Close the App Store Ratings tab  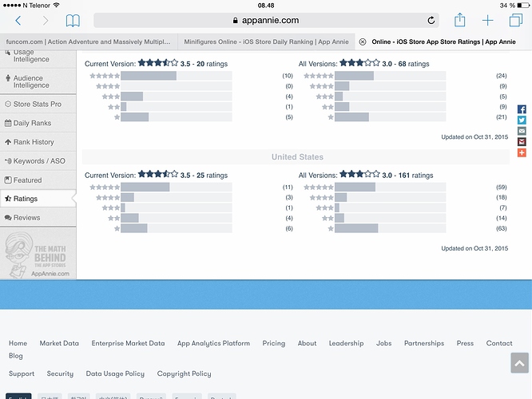[x=363, y=41]
